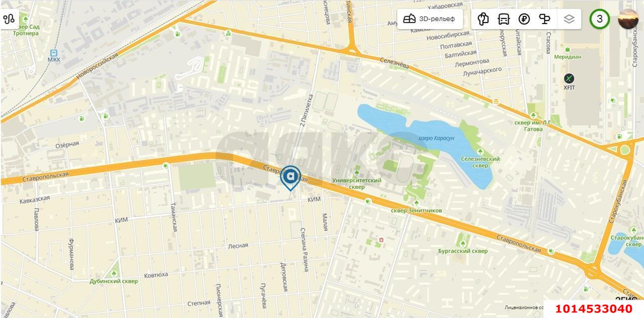The image size is (644, 318).
Task: Select the Меридиан shopping marker
Action: tap(568, 49)
